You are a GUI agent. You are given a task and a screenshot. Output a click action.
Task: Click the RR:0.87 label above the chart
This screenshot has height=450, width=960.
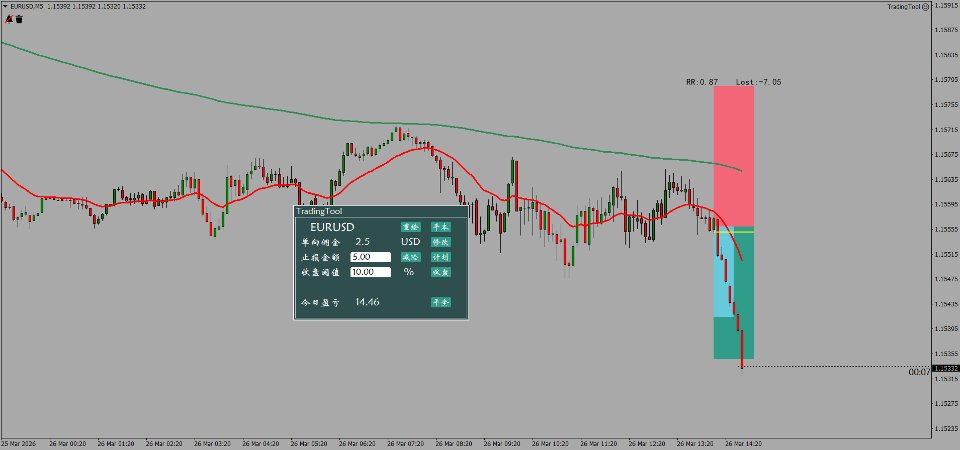pyautogui.click(x=702, y=81)
